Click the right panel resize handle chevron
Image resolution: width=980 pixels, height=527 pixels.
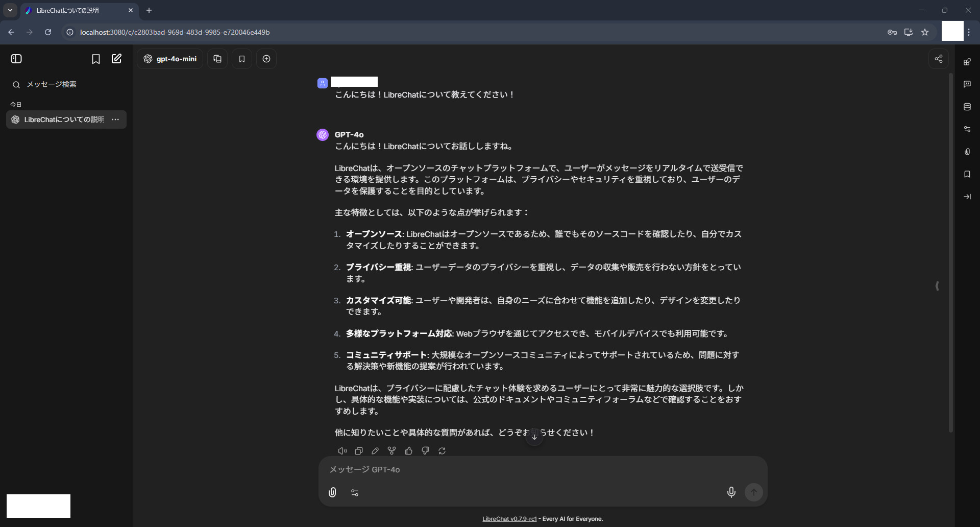click(937, 286)
